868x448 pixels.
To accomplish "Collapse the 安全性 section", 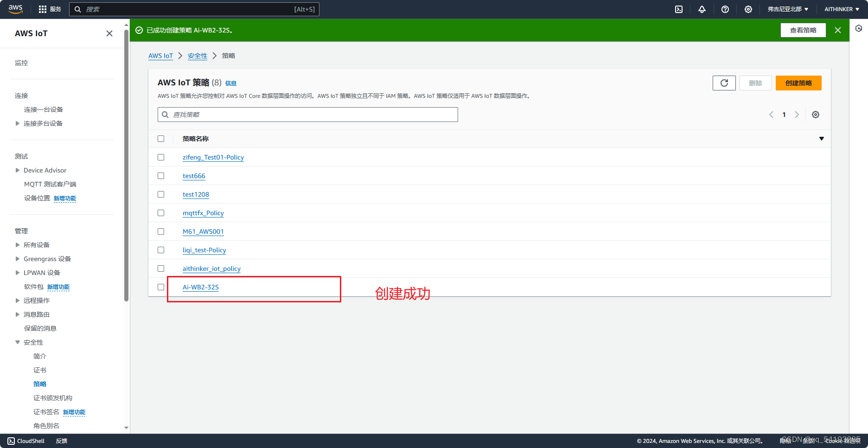I will point(18,342).
